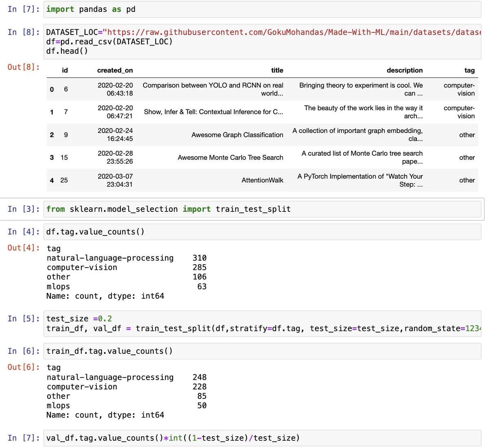Click the 'The beauty of the work' description cell

tap(364, 112)
